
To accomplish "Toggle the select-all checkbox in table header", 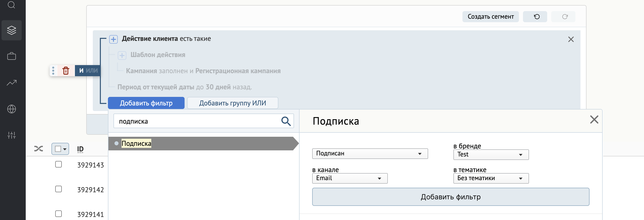I will click(x=58, y=149).
